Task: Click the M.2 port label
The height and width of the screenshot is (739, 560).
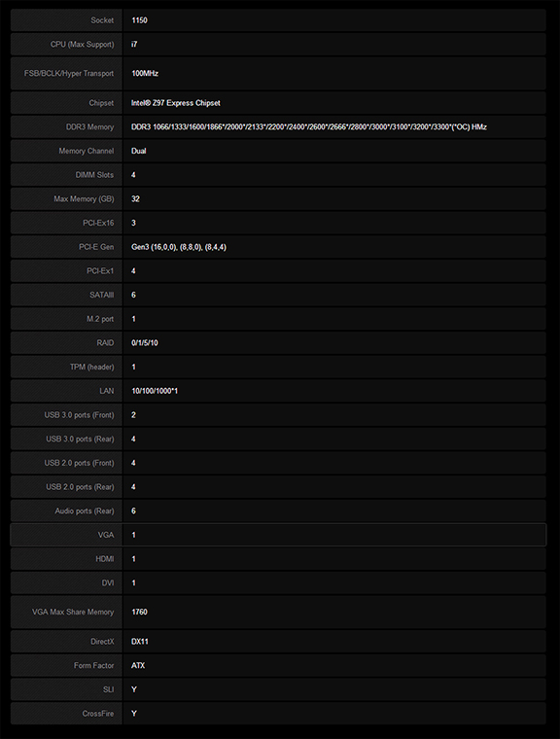Action: 100,319
